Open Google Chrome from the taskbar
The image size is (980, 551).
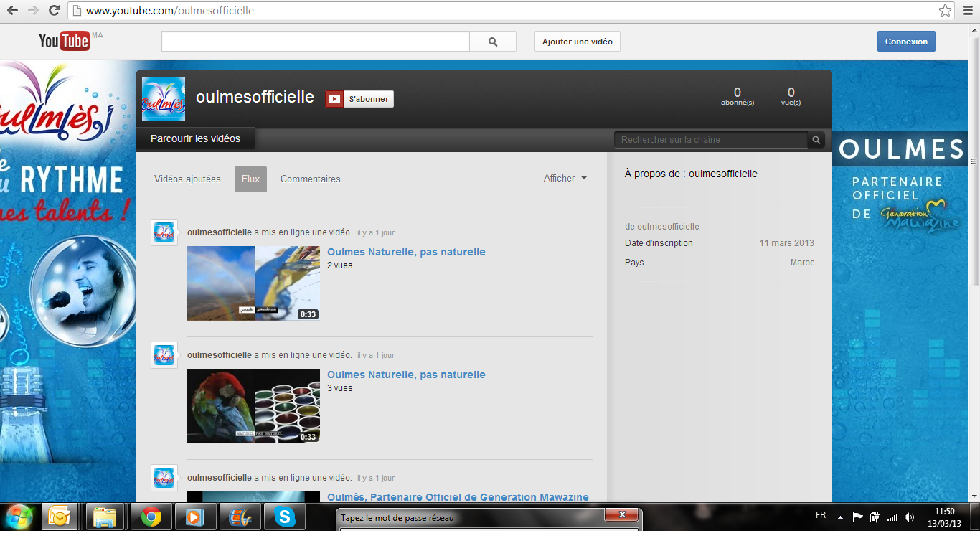click(151, 517)
